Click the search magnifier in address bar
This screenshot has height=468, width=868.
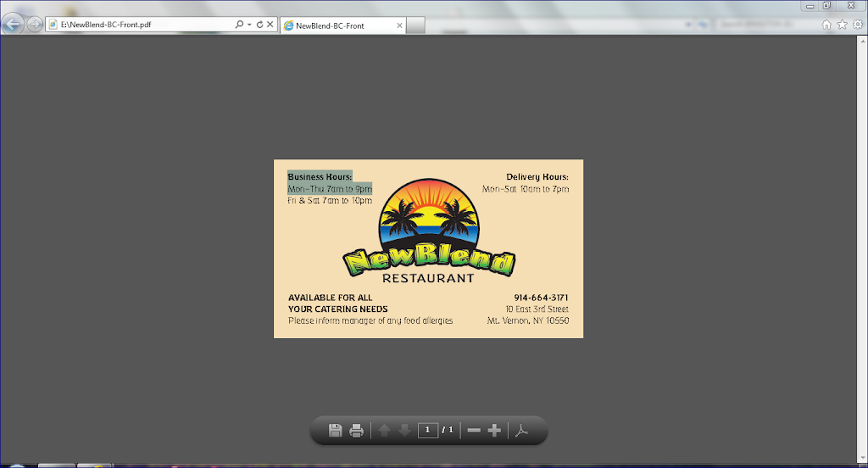(x=239, y=25)
